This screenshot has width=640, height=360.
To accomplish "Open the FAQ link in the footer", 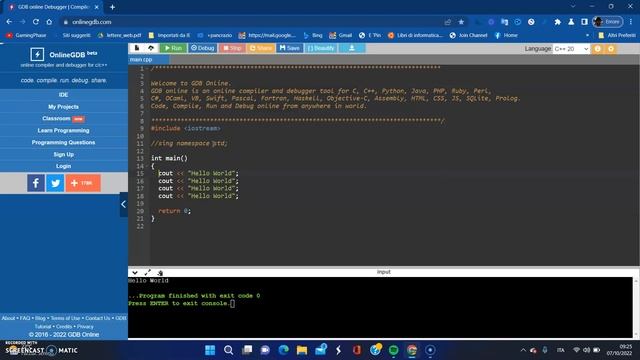I will click(25, 318).
